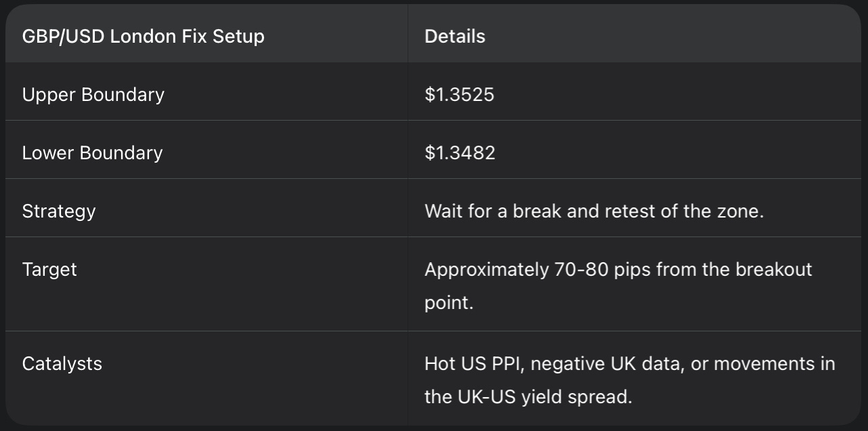The width and height of the screenshot is (868, 431).
Task: Select the Lower Boundary row label
Action: pyautogui.click(x=92, y=152)
